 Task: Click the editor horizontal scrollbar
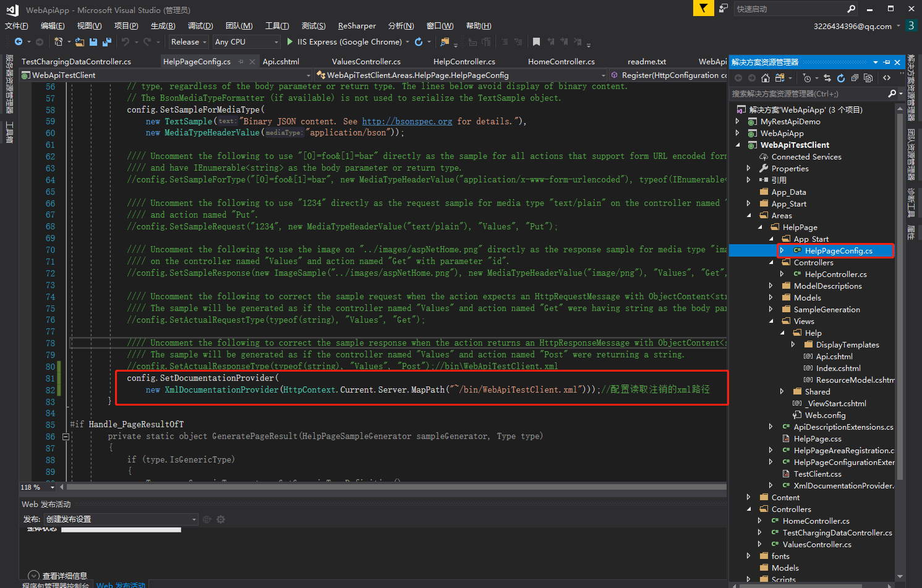tap(396, 487)
